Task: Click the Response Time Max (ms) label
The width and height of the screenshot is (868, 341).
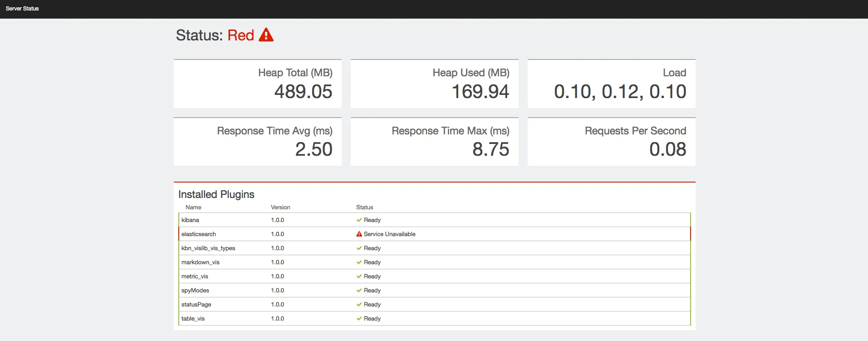Action: [451, 131]
